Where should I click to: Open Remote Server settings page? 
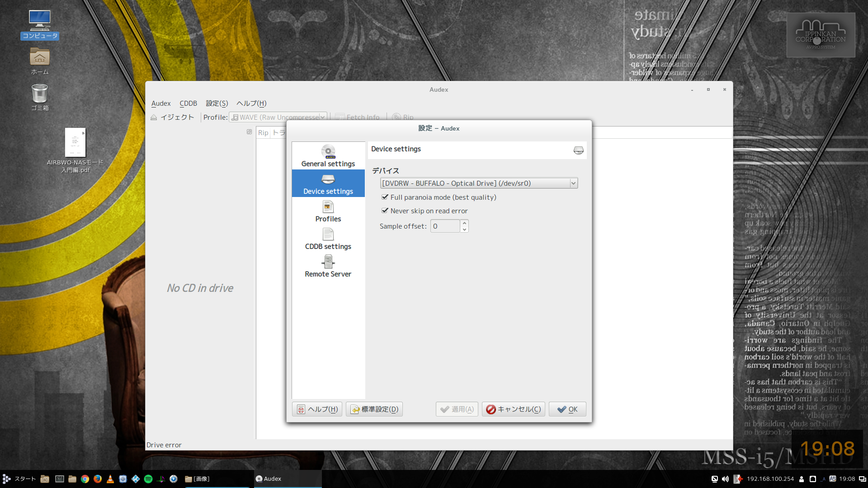328,267
